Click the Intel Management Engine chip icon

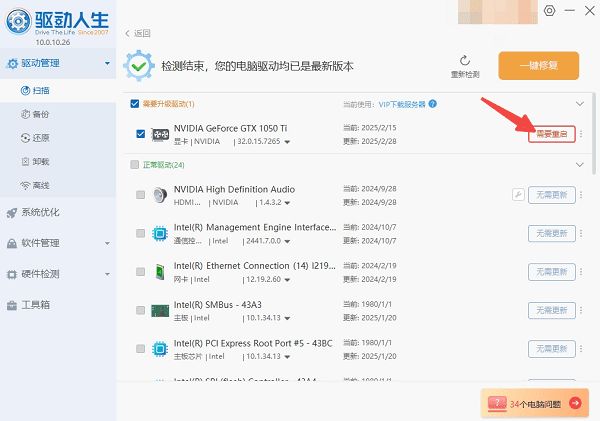(160, 233)
